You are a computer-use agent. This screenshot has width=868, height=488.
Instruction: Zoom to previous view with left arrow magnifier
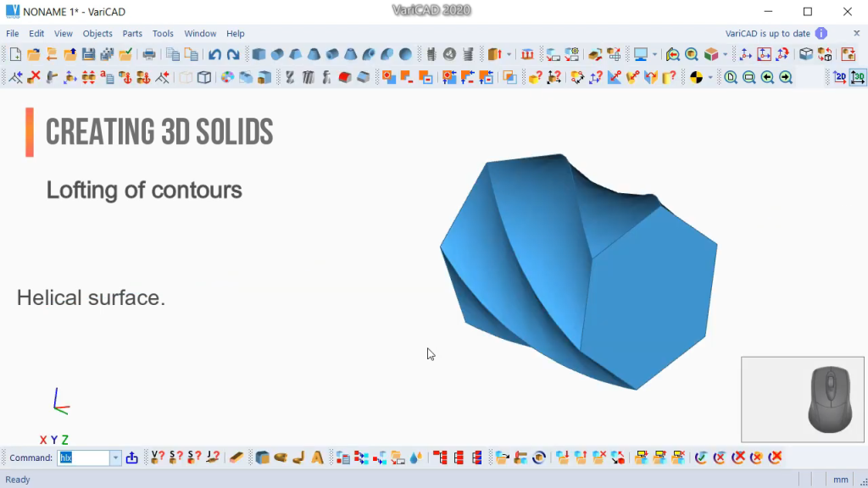click(767, 77)
